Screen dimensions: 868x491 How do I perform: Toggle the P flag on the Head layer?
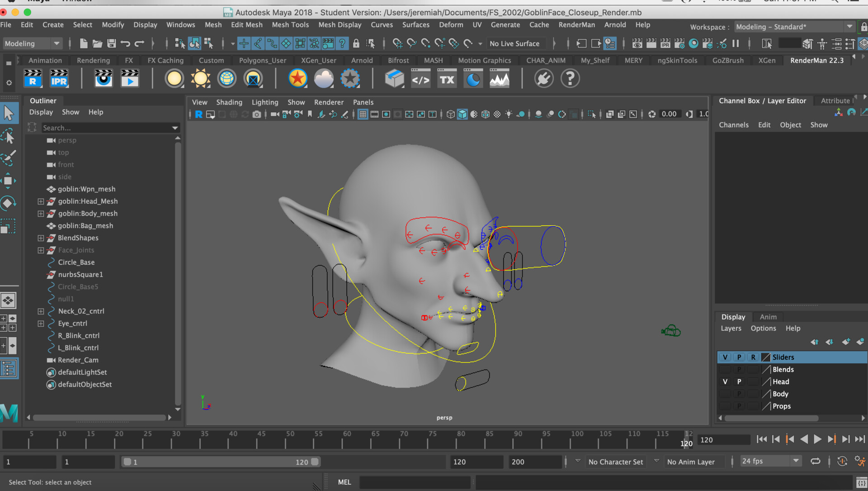point(739,381)
